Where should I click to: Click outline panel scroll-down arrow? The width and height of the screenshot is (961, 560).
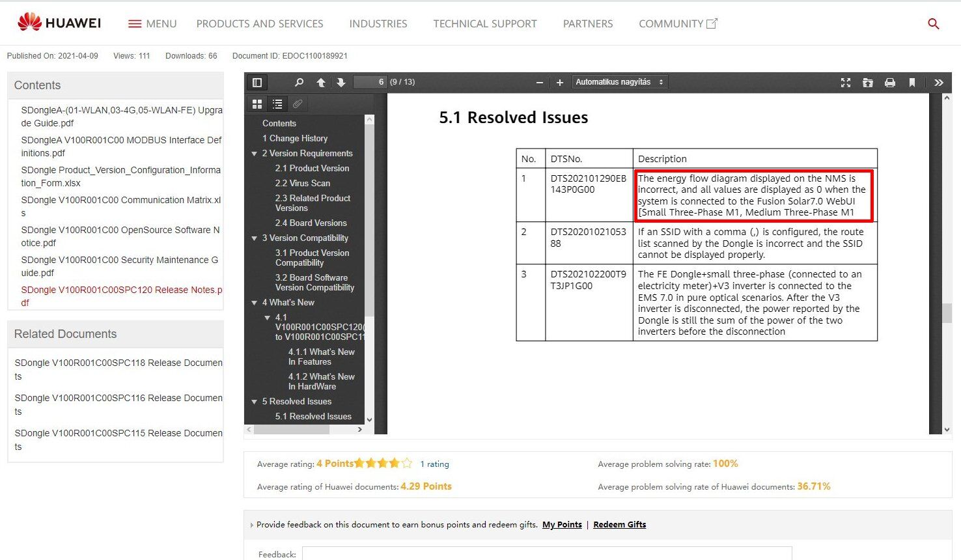(x=369, y=419)
